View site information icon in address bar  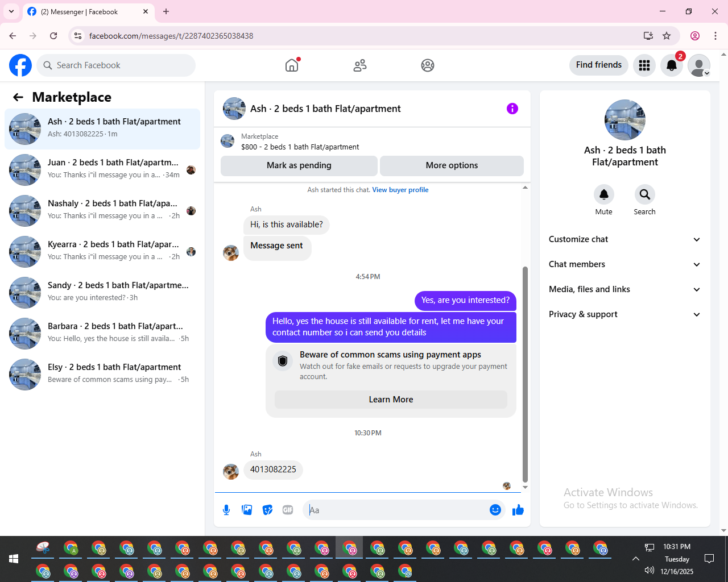[x=78, y=36]
